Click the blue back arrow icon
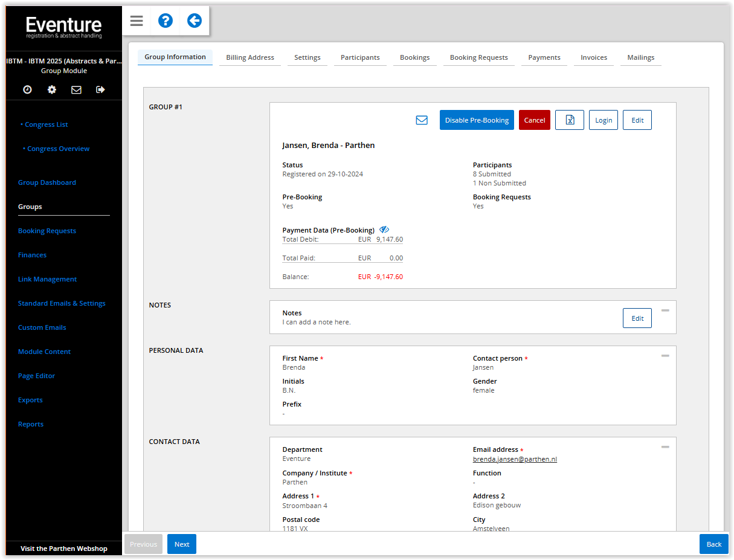This screenshot has height=560, width=734. pos(194,21)
